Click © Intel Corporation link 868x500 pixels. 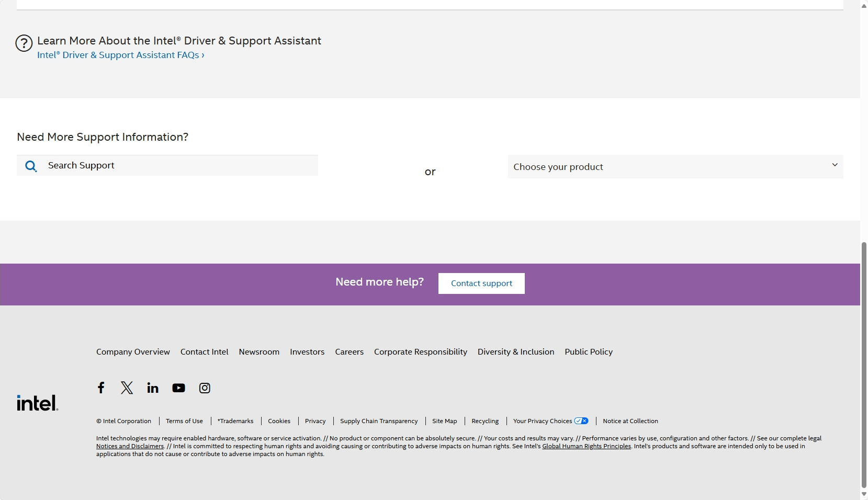123,421
